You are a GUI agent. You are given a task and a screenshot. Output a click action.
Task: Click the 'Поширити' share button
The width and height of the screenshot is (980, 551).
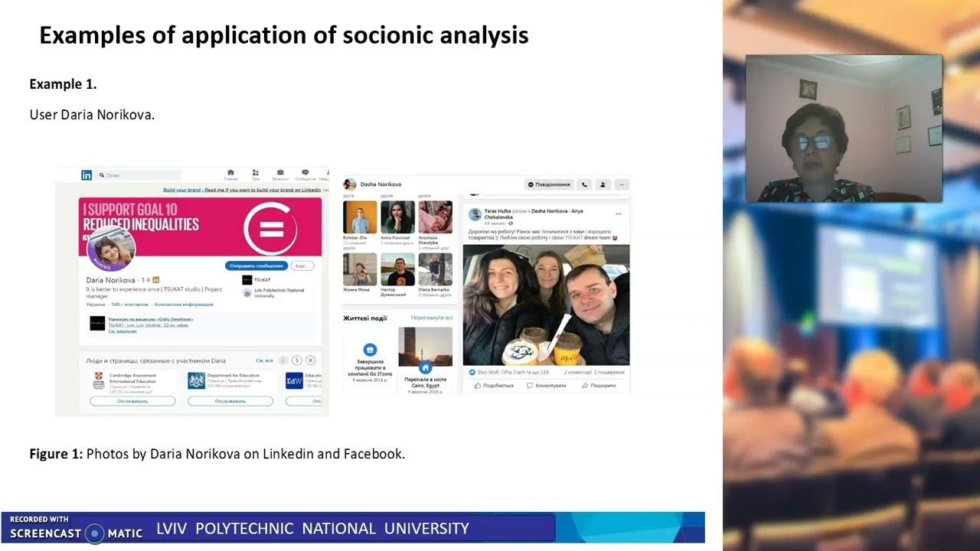(599, 386)
